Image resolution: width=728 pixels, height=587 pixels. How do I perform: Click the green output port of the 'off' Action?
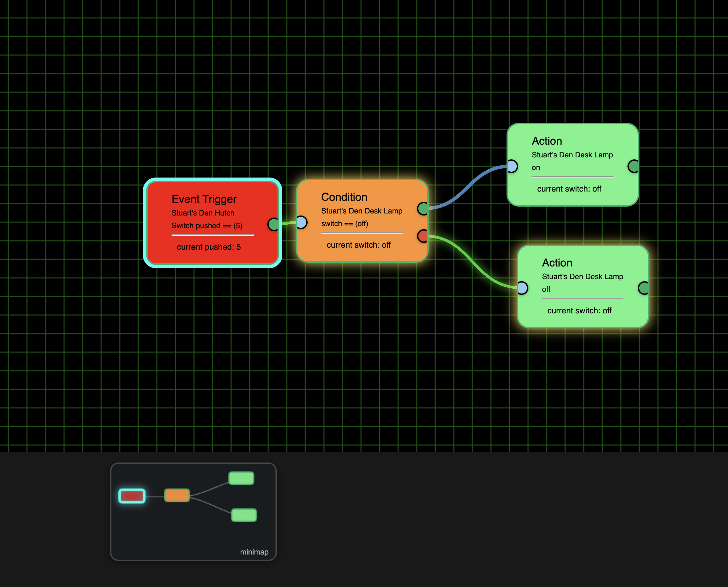pos(644,288)
